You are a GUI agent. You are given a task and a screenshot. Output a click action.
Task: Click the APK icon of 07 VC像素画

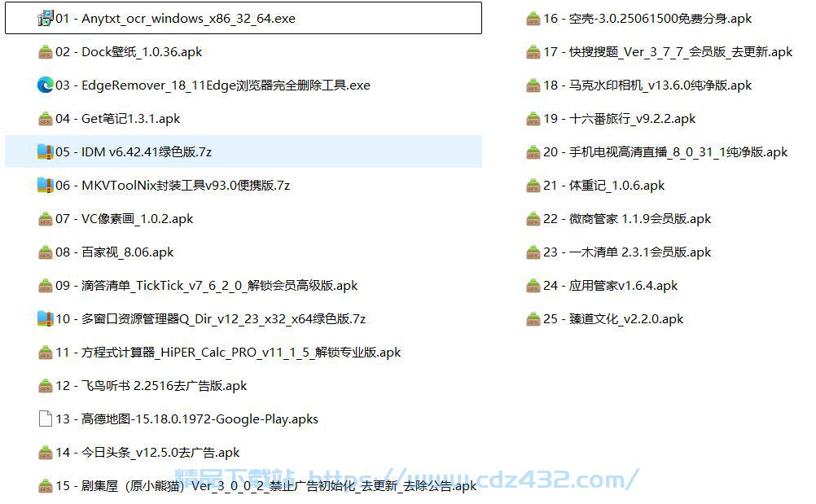pos(46,219)
